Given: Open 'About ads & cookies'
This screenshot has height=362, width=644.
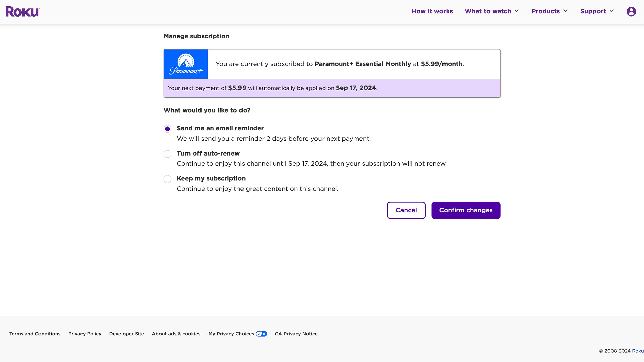Looking at the screenshot, I should pos(176,334).
